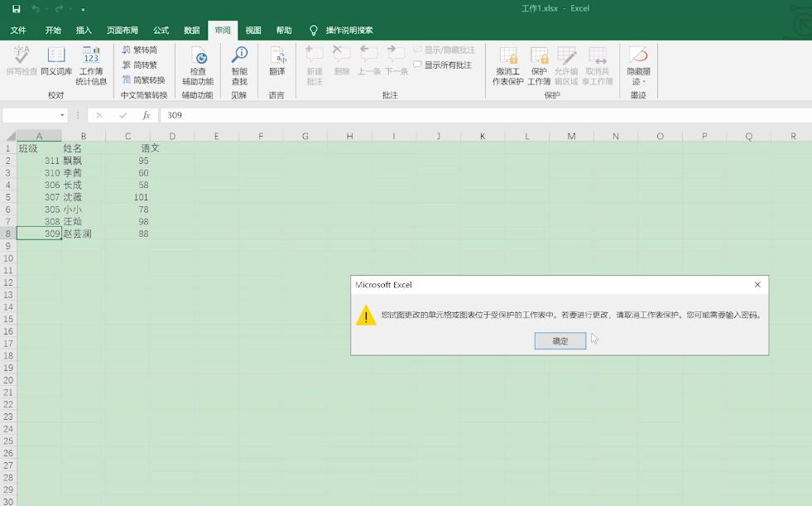Click the cell containing 姓名
812x506 pixels.
tap(84, 148)
